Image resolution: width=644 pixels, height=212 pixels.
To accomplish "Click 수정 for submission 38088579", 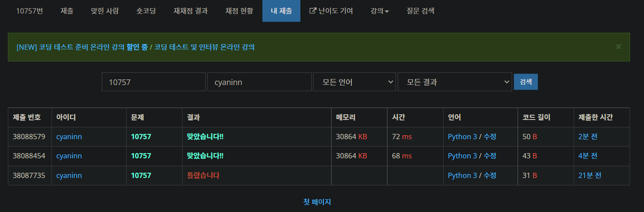I will (x=489, y=137).
